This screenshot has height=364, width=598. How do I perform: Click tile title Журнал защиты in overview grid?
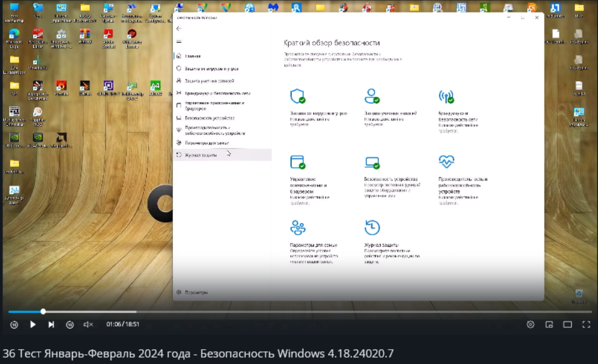(x=382, y=245)
